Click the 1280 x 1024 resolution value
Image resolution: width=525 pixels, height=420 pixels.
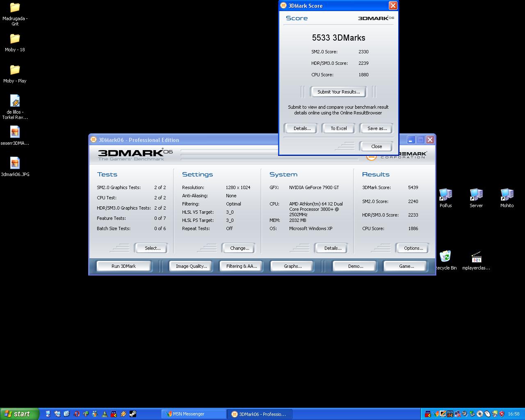click(x=238, y=187)
